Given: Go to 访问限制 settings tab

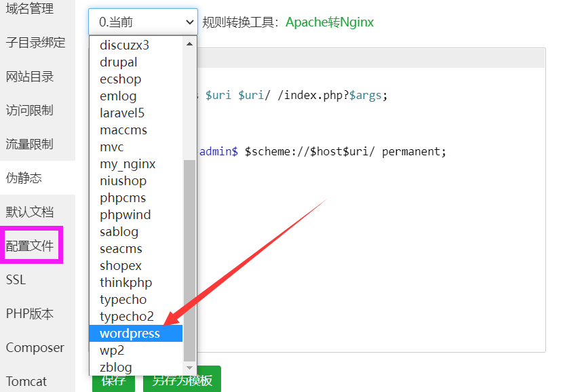Looking at the screenshot, I should click(30, 111).
